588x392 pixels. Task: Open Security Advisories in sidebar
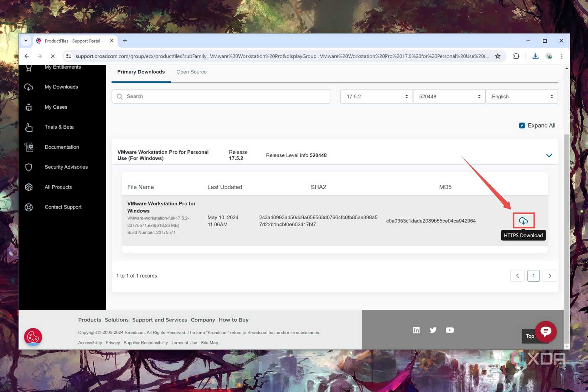coord(66,167)
